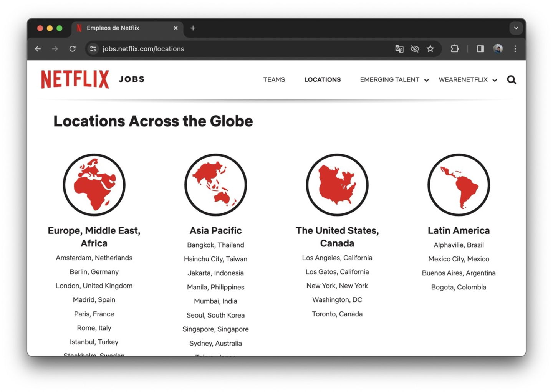This screenshot has width=553, height=392.
Task: Click the Latin America globe icon
Action: click(459, 185)
